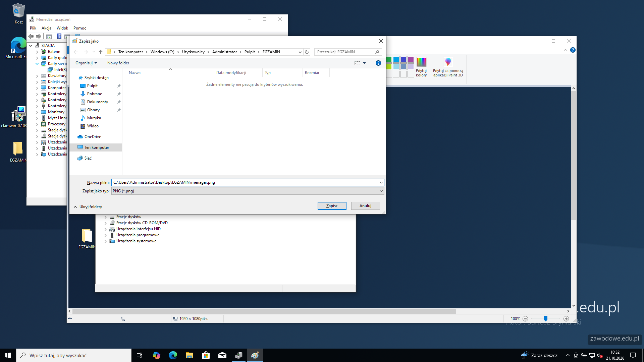
Task: Click Administrator in the address breadcrumb
Action: pos(224,52)
